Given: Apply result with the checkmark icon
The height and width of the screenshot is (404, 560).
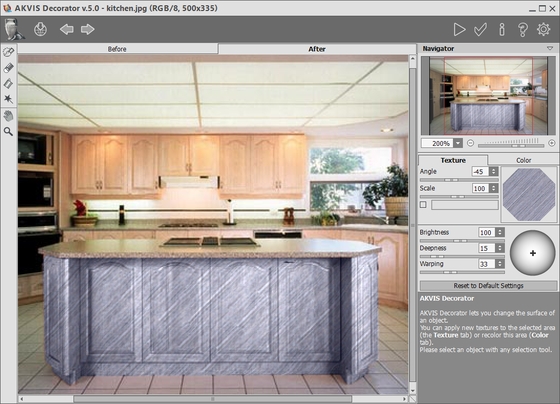Looking at the screenshot, I should (480, 30).
